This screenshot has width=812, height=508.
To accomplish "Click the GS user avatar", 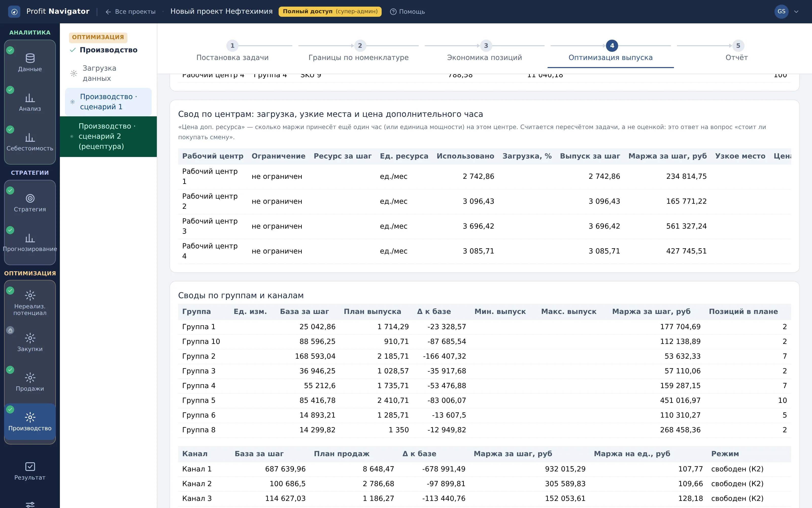I will [x=781, y=11].
